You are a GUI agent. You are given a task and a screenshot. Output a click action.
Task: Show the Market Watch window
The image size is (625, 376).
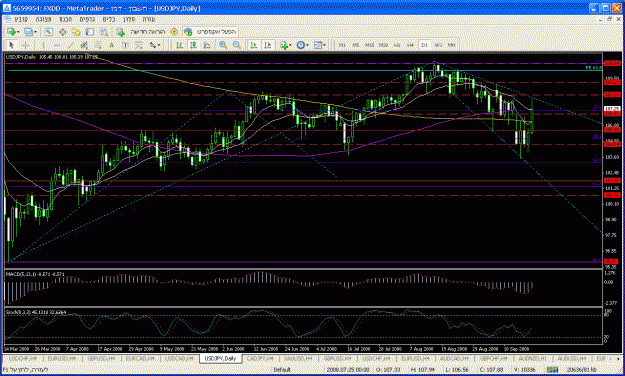click(x=48, y=32)
